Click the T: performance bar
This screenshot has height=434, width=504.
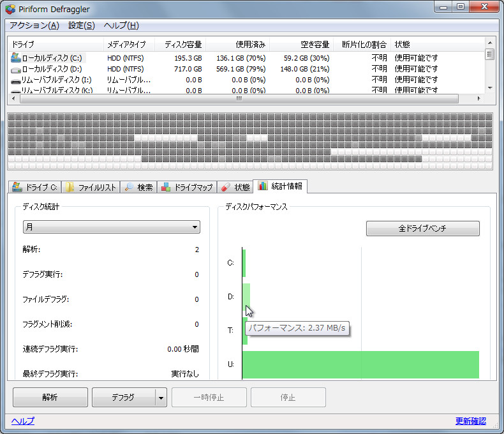[245, 331]
